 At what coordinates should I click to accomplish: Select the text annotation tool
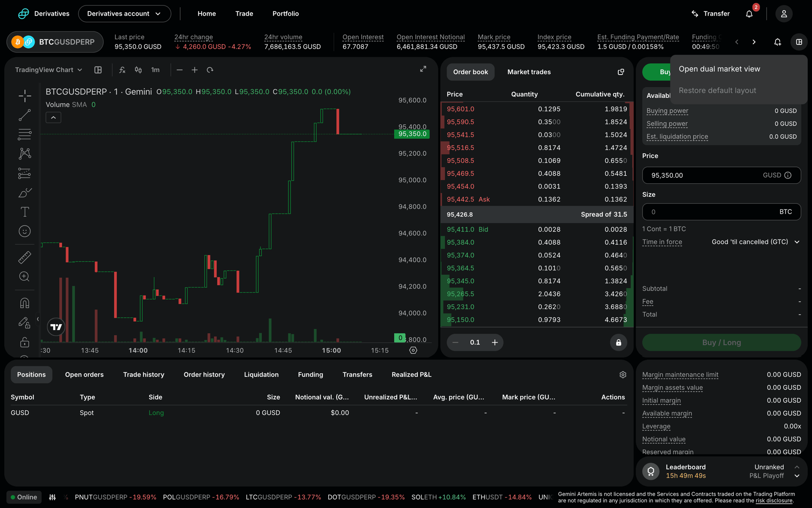pyautogui.click(x=25, y=212)
